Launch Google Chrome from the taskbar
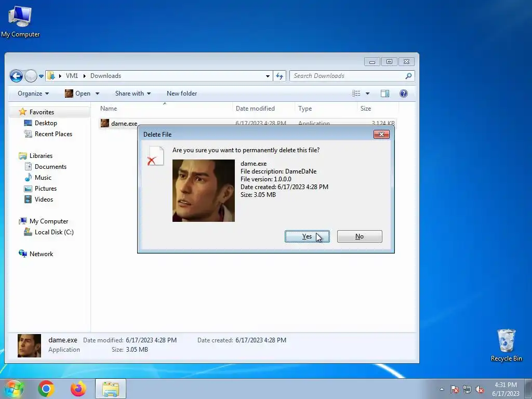 pos(46,389)
